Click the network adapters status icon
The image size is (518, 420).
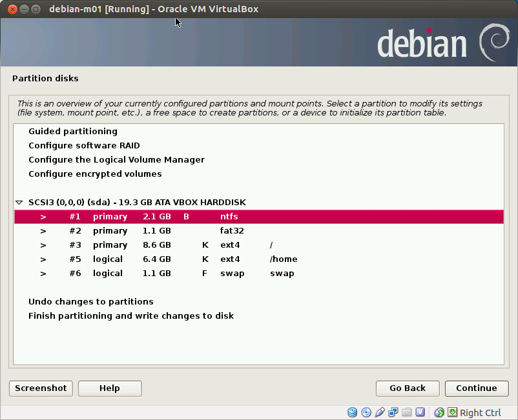click(393, 412)
